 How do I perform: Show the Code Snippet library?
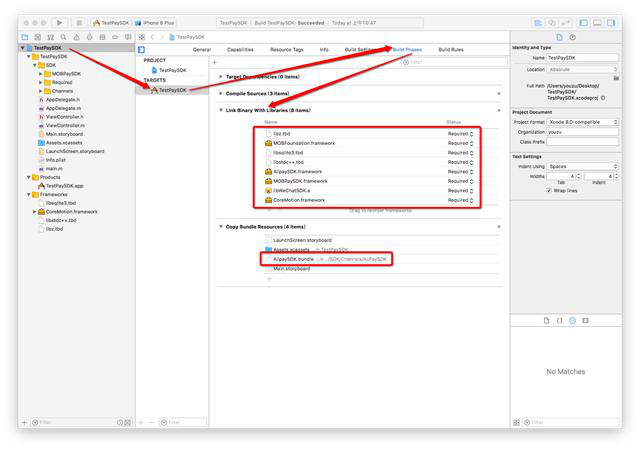point(560,321)
